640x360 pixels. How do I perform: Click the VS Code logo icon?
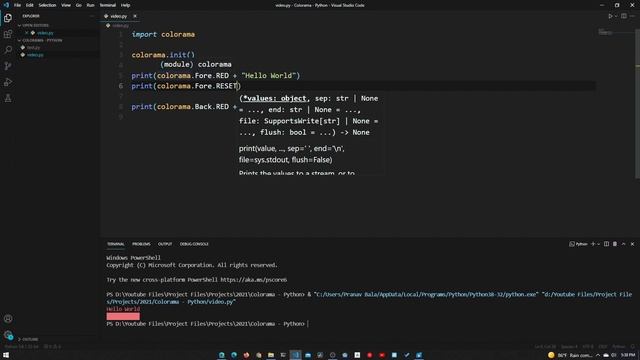point(6,5)
